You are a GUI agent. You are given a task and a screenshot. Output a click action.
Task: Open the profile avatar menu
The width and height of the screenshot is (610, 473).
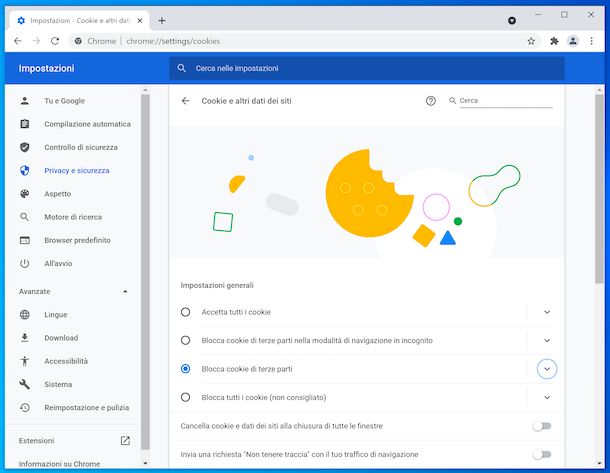click(x=573, y=41)
